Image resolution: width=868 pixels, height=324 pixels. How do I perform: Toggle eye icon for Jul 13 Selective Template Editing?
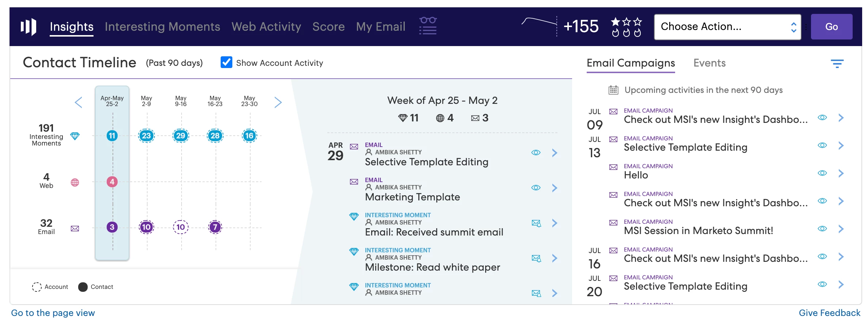(x=822, y=145)
